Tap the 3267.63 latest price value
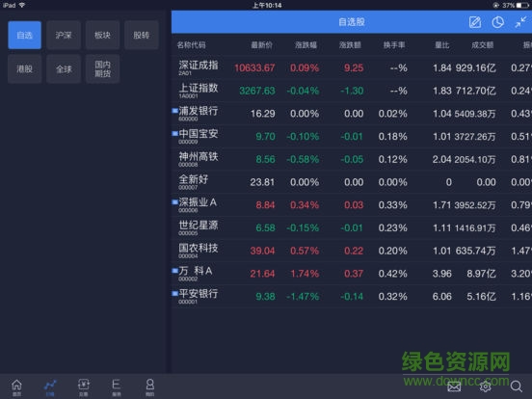The image size is (532, 399). 257,91
